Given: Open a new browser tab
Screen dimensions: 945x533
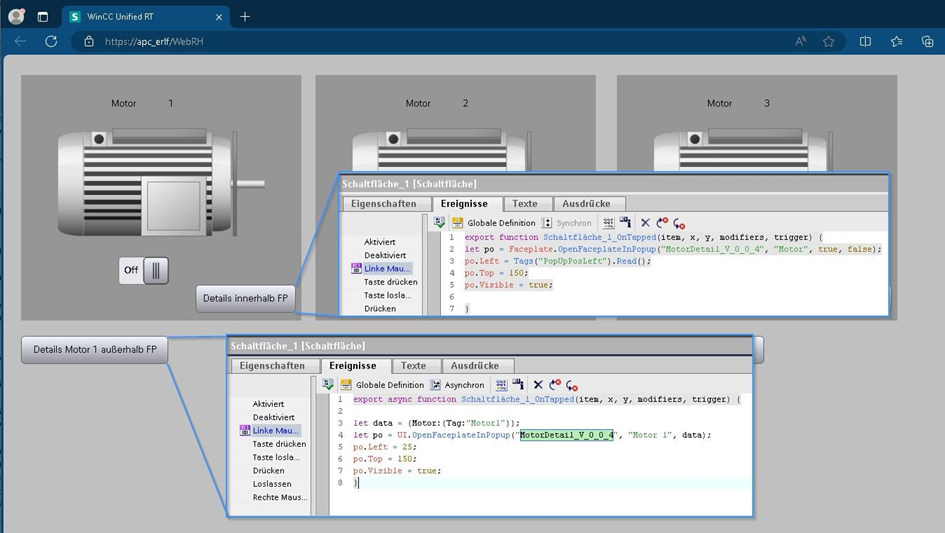Looking at the screenshot, I should coord(245,16).
